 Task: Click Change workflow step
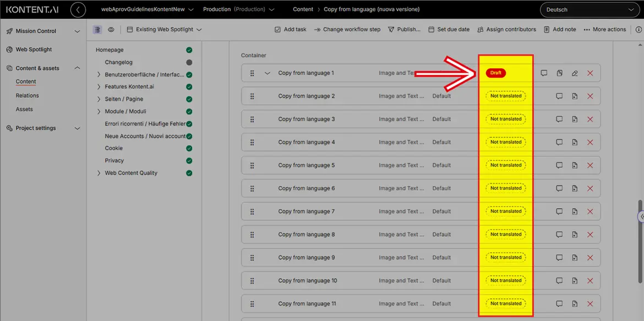[347, 30]
